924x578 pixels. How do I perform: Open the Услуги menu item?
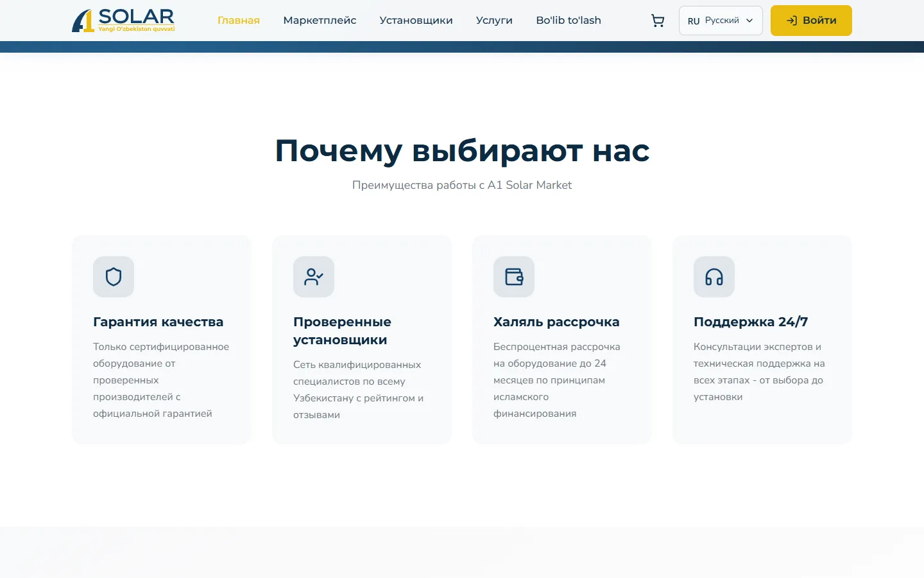click(494, 21)
